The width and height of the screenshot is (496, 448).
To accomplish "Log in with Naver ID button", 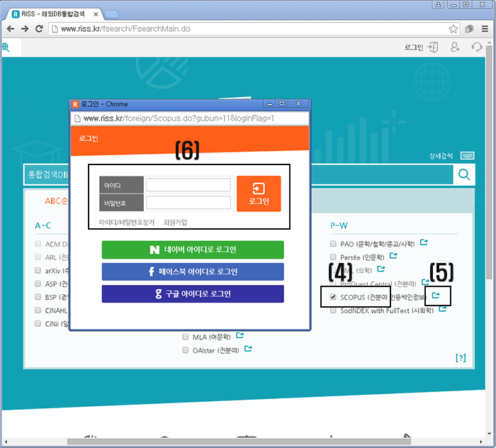I will tap(193, 250).
